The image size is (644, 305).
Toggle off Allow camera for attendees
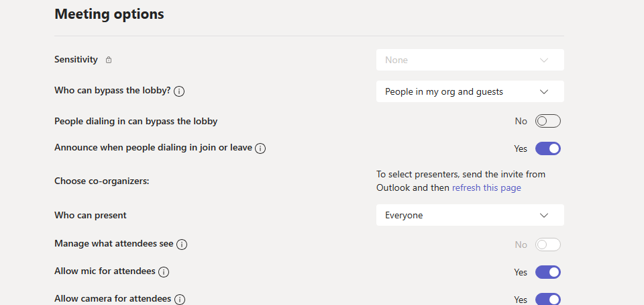pos(547,299)
